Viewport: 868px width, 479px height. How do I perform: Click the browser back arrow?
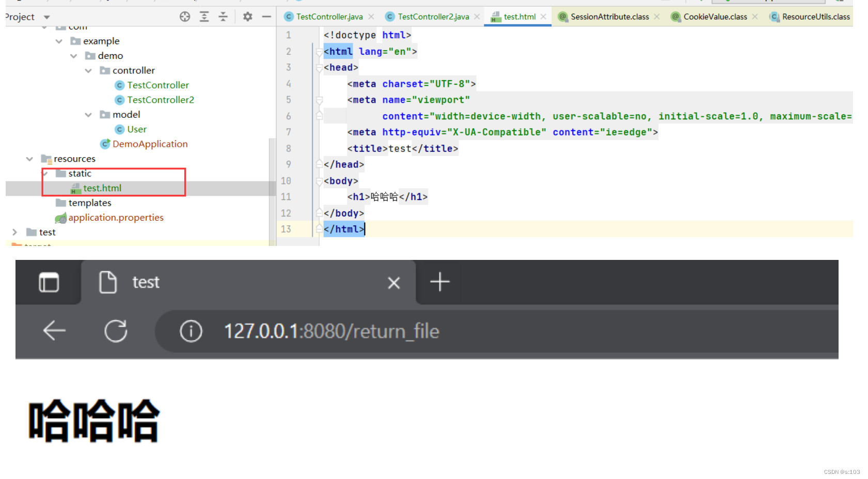point(54,331)
